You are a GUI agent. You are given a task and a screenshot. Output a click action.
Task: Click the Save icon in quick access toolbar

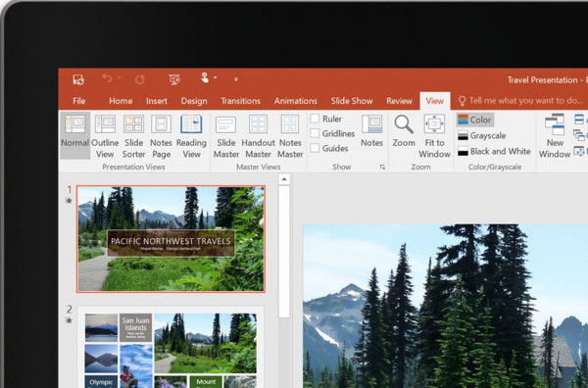coord(78,79)
